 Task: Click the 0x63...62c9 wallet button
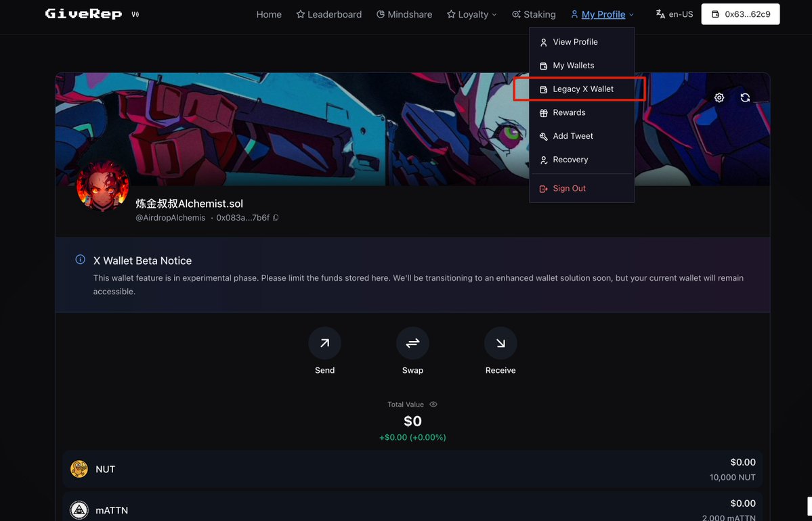coord(740,14)
